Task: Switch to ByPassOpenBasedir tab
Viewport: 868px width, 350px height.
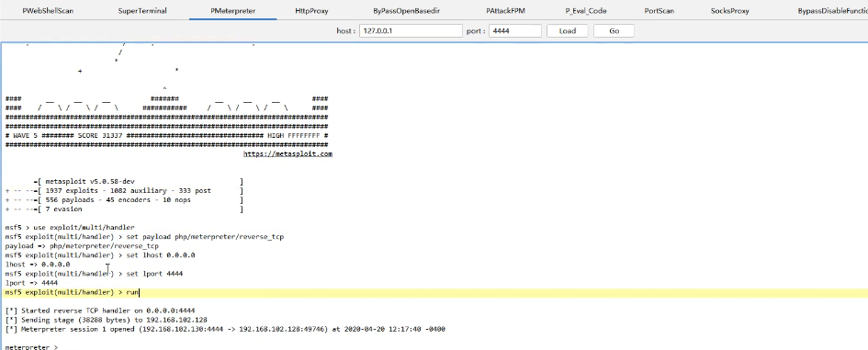Action: tap(406, 10)
